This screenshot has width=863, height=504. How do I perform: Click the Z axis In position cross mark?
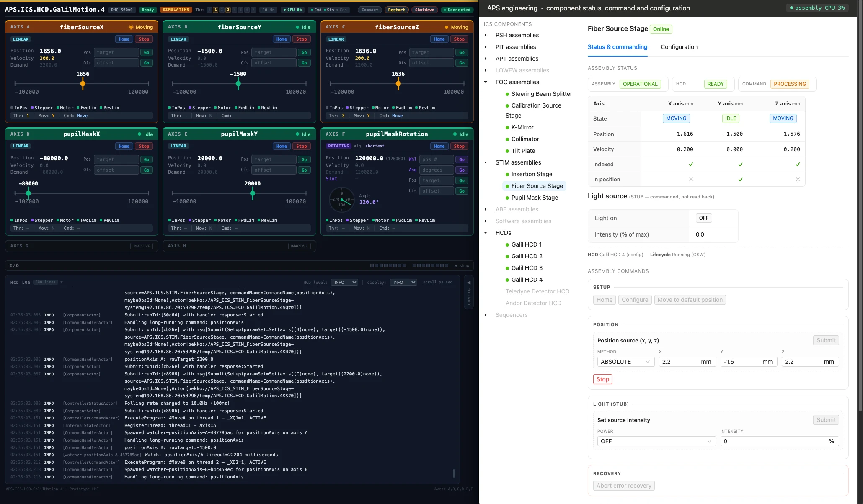tap(798, 180)
